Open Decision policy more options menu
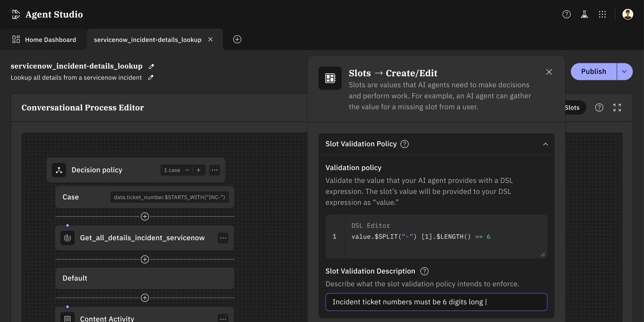Screen dimensions: 644x322 pos(214,170)
